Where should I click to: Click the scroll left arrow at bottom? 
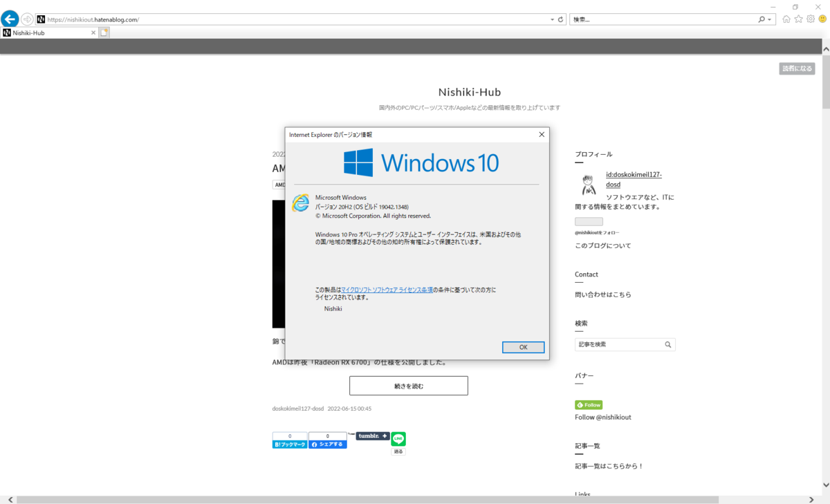tap(10, 499)
